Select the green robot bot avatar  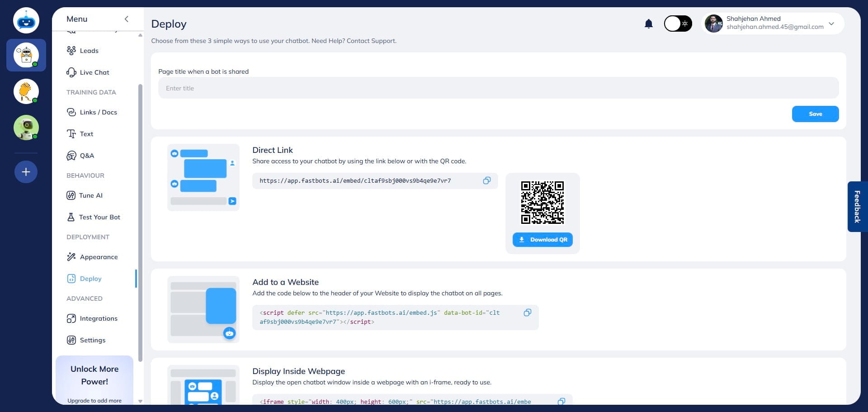tap(26, 128)
